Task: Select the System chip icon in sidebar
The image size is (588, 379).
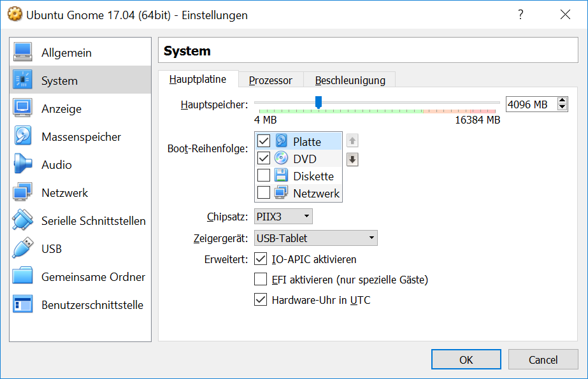Action: coord(22,80)
